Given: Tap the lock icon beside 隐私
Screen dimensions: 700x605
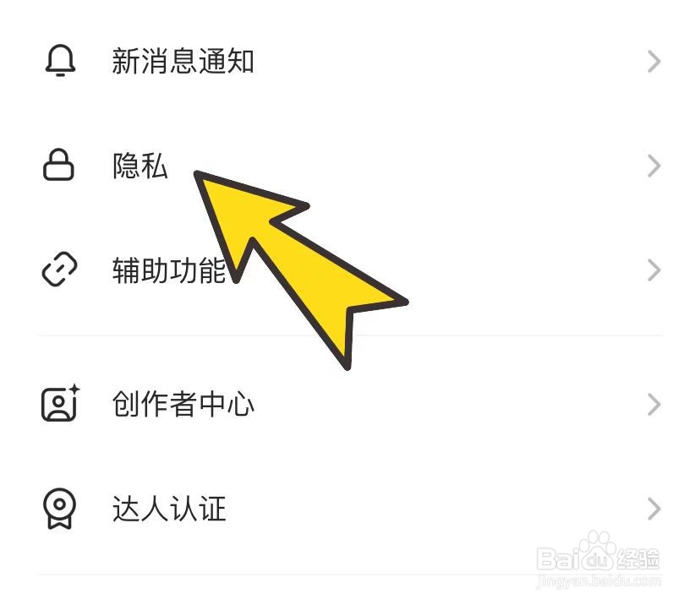Looking at the screenshot, I should [58, 165].
